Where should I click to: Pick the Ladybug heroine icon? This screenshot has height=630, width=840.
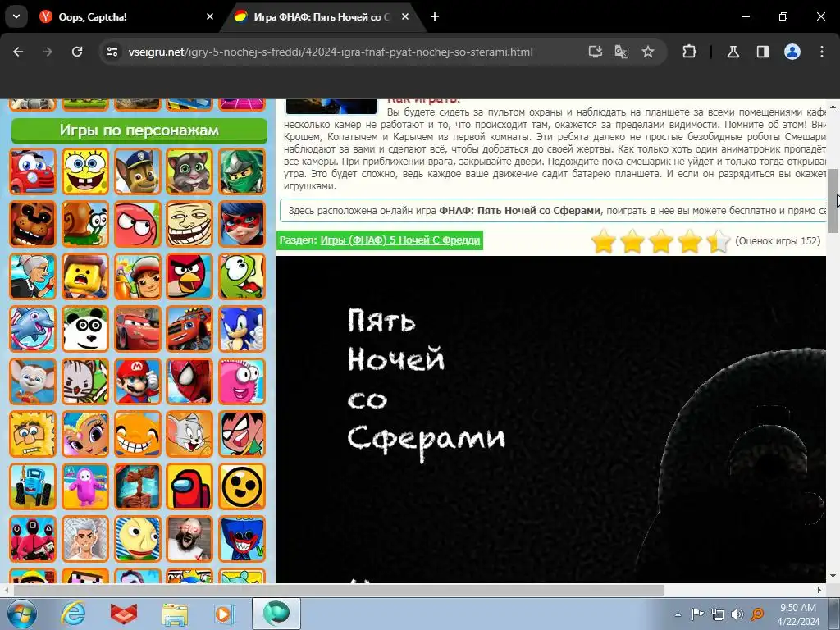[x=242, y=224]
